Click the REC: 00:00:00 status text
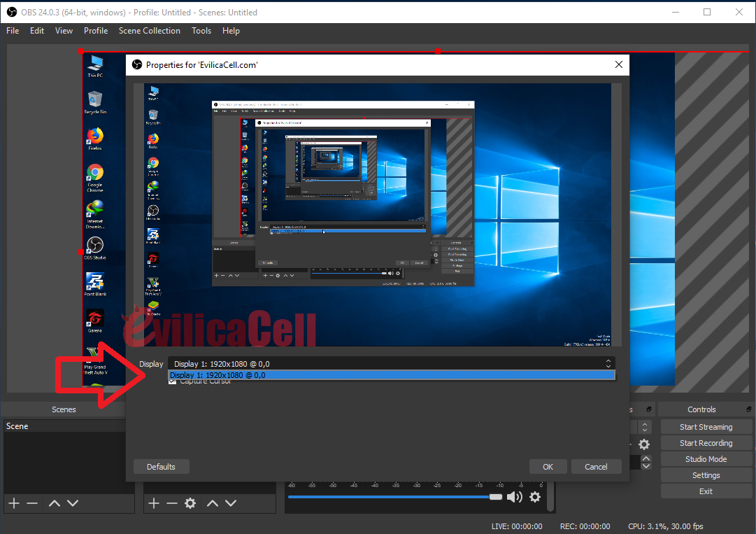This screenshot has width=756, height=534. point(585,526)
